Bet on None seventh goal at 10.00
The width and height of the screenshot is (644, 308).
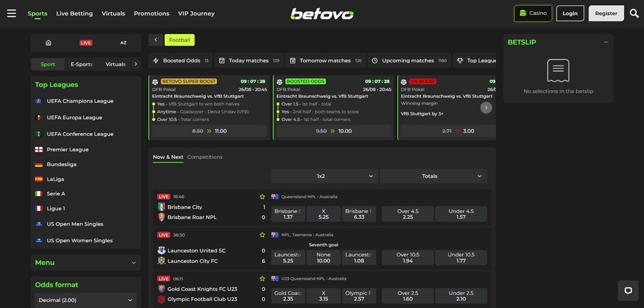point(323,258)
